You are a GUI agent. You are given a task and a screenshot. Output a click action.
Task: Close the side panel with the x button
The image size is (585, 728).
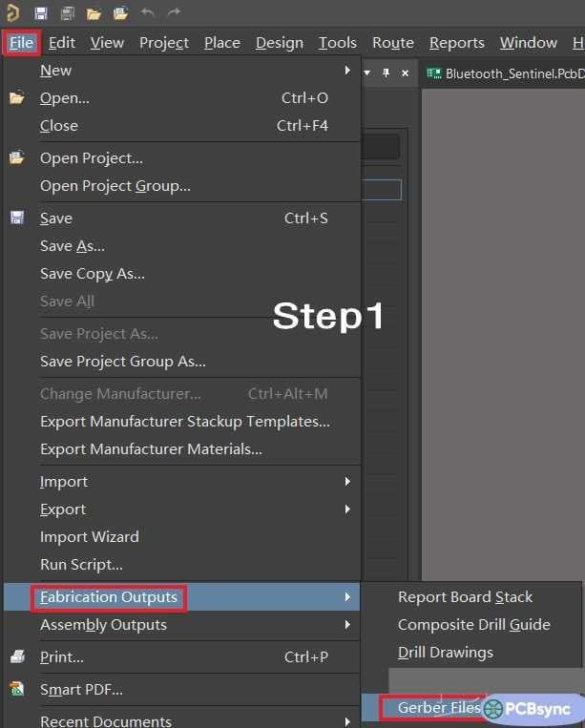(x=405, y=73)
